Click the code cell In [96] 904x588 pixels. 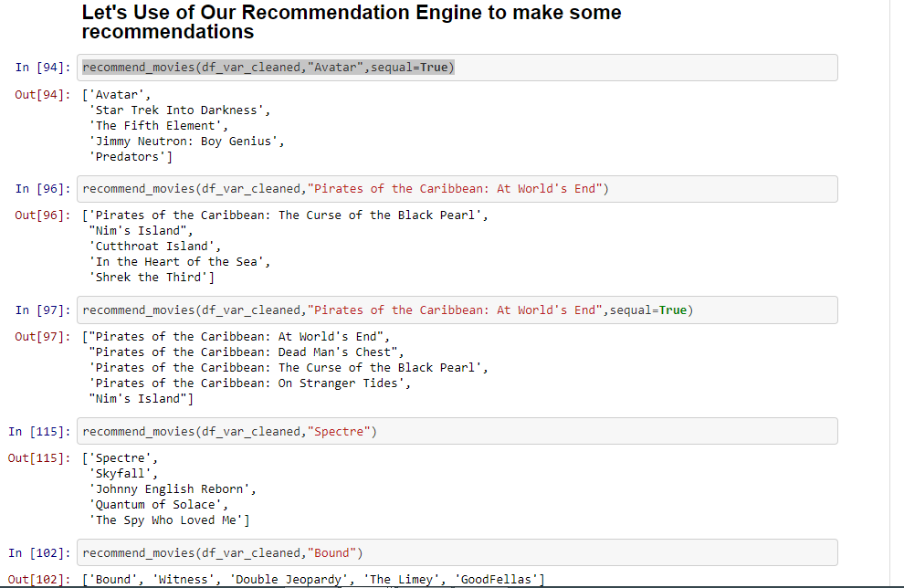tap(457, 189)
